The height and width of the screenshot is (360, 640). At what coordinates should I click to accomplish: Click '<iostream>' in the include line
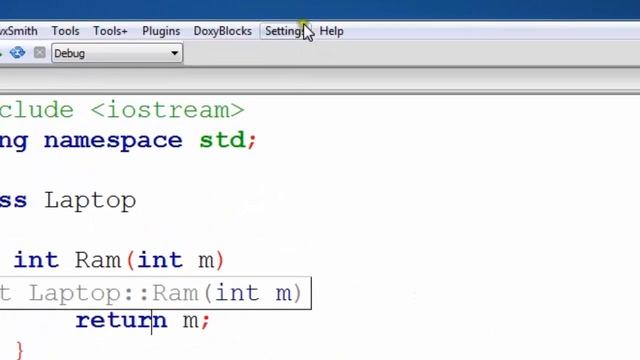pos(167,110)
